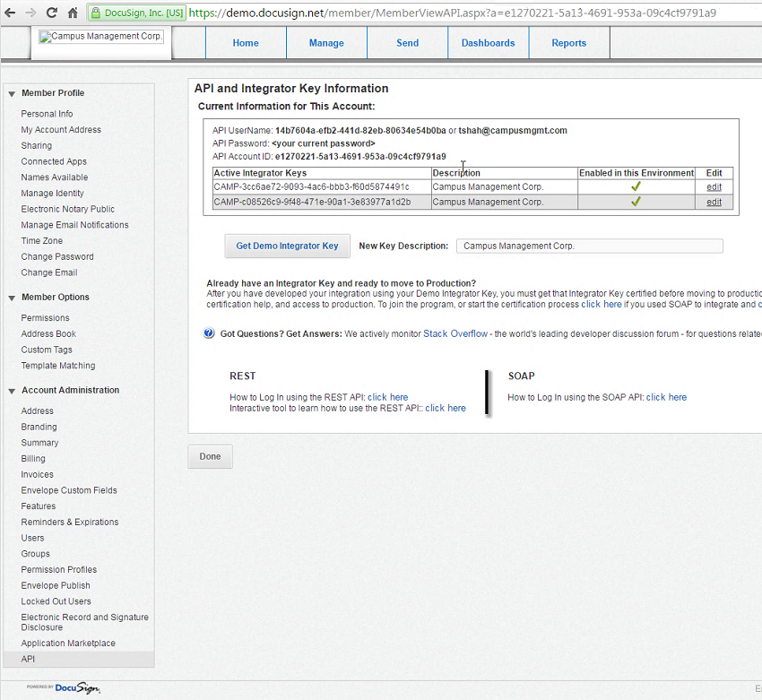
Task: Go to Names Available
Action: (55, 177)
